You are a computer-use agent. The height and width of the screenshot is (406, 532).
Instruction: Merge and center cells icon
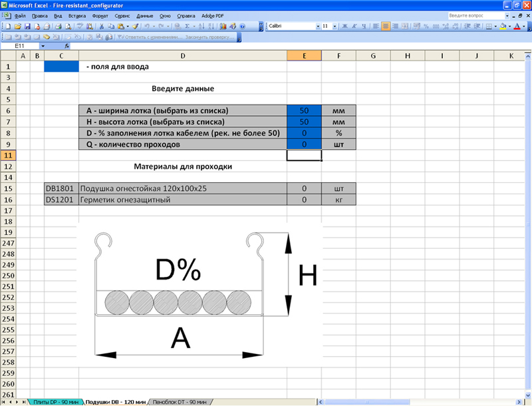405,26
